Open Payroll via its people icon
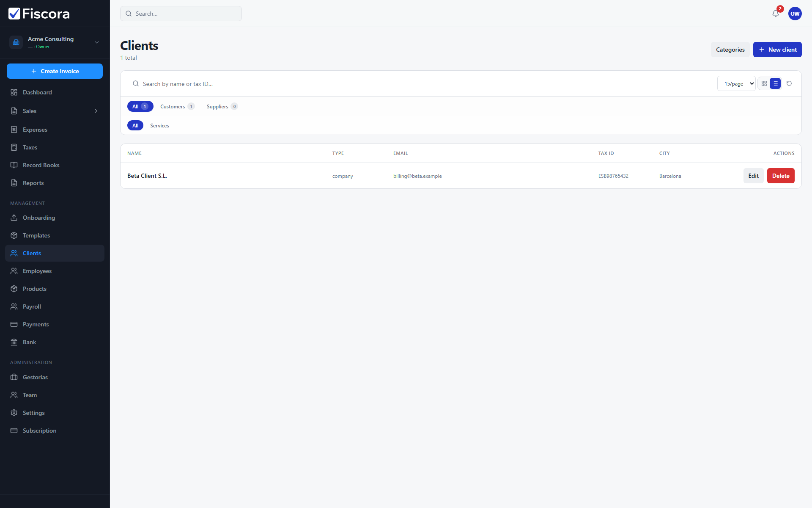 14,306
